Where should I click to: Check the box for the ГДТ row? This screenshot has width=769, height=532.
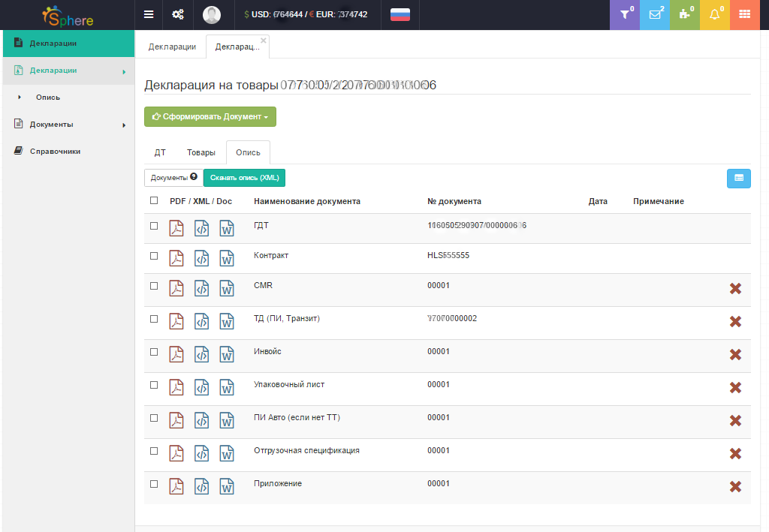154,225
